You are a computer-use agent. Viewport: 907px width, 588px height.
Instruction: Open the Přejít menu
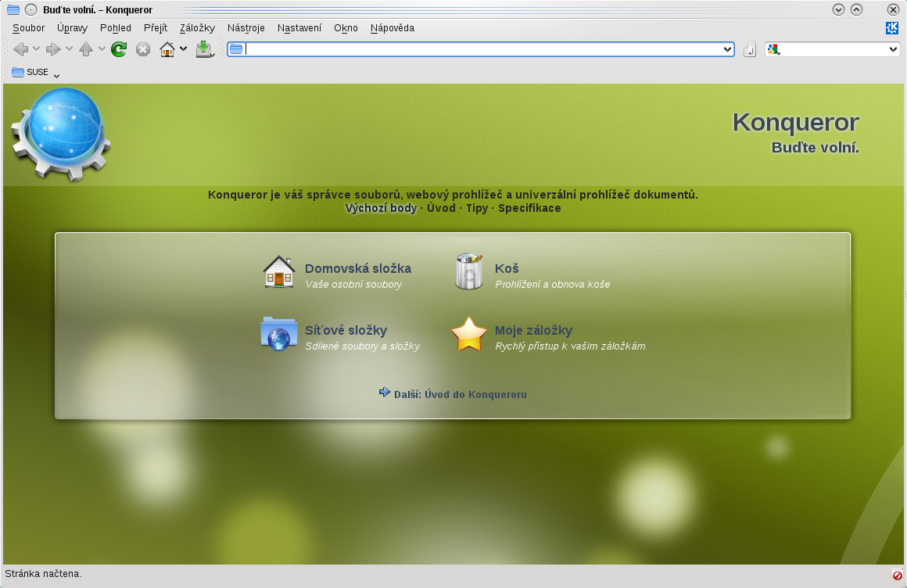pyautogui.click(x=156, y=28)
